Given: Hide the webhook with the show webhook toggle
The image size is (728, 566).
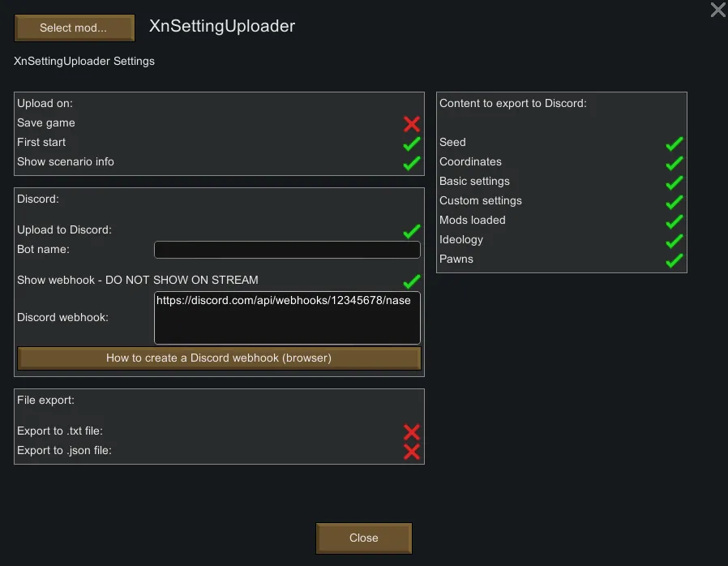Looking at the screenshot, I should pos(412,281).
